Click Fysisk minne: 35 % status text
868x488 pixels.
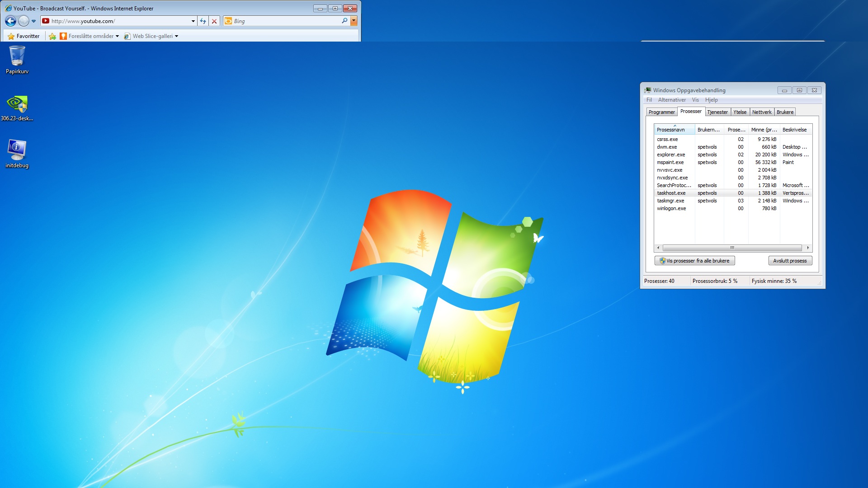(x=774, y=281)
